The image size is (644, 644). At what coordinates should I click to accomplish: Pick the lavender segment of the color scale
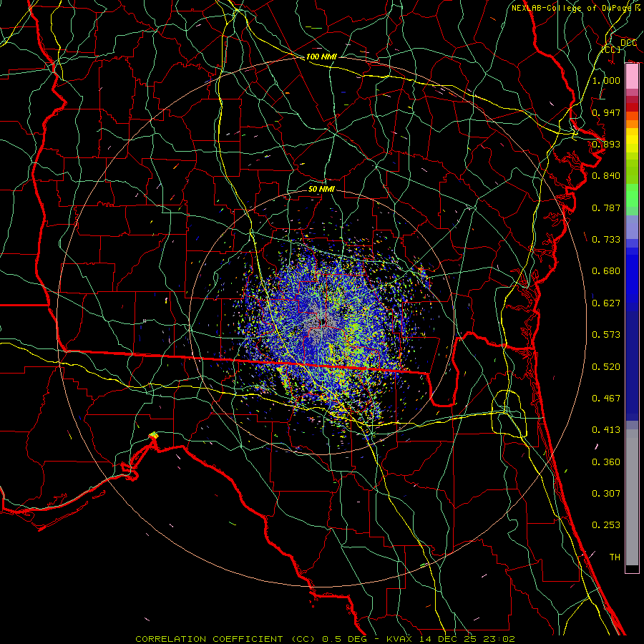point(632,227)
